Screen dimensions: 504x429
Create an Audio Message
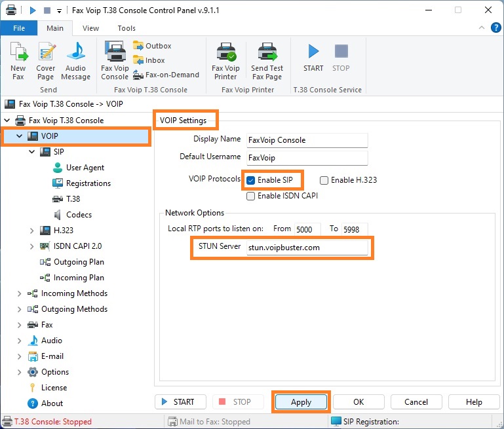click(x=76, y=61)
